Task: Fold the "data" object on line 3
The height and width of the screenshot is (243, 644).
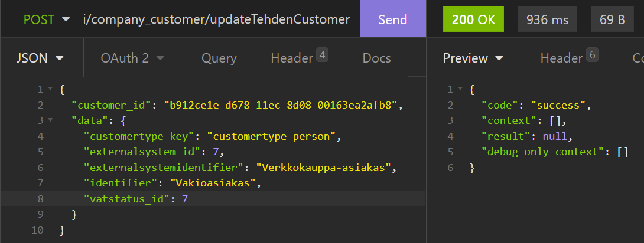Action: pyautogui.click(x=50, y=121)
